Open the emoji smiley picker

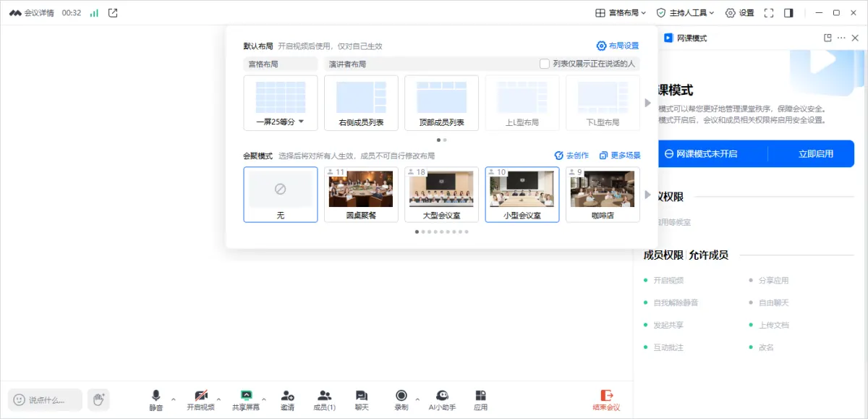19,399
